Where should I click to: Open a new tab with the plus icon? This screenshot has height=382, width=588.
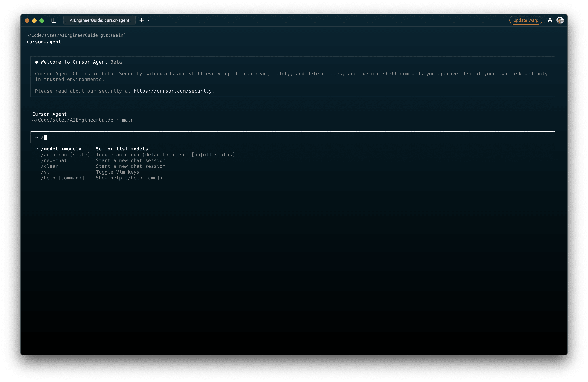point(142,20)
